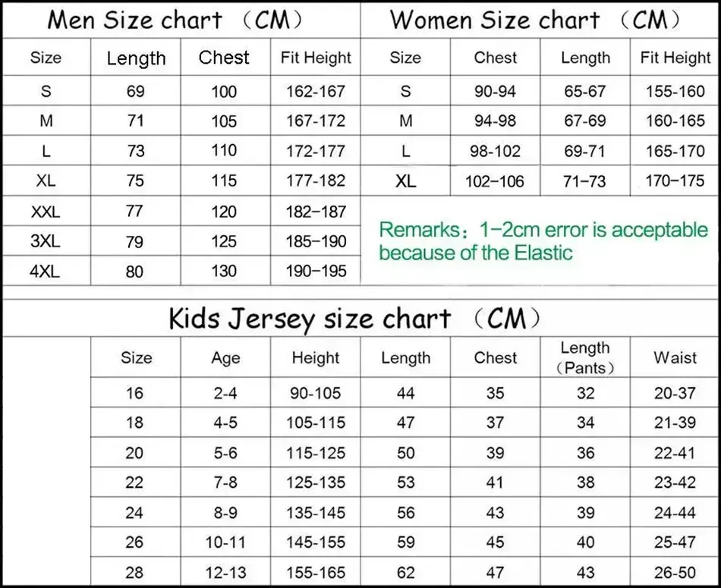Select the men's 4XL size cell
Viewport: 721px width, 588px height.
pyautogui.click(x=45, y=272)
